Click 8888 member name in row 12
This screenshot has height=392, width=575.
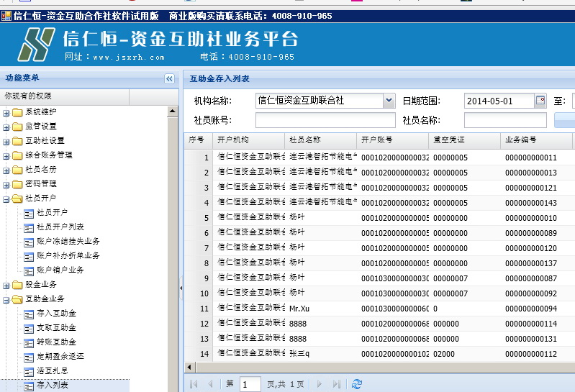[x=298, y=324]
